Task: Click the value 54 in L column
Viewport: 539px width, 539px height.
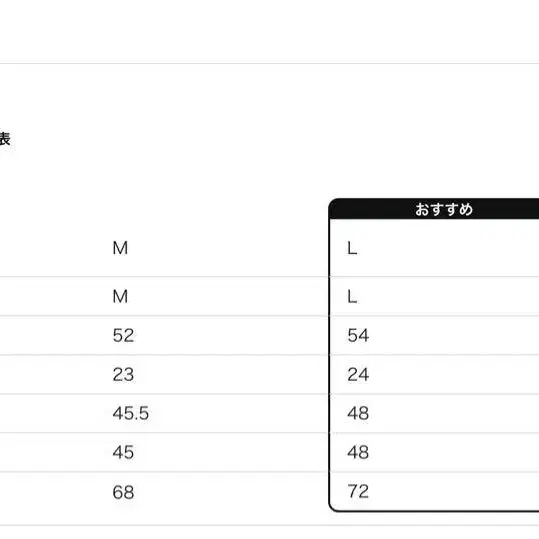Action: tap(358, 335)
